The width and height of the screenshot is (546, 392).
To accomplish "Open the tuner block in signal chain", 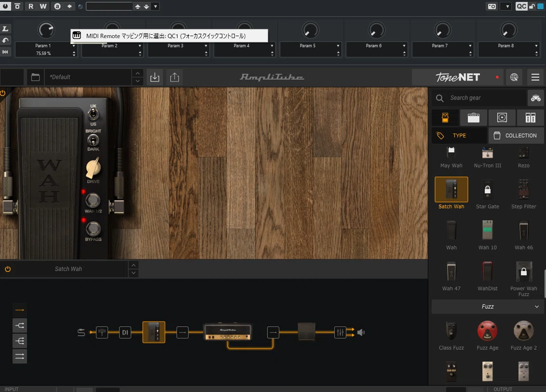I will pos(102,333).
